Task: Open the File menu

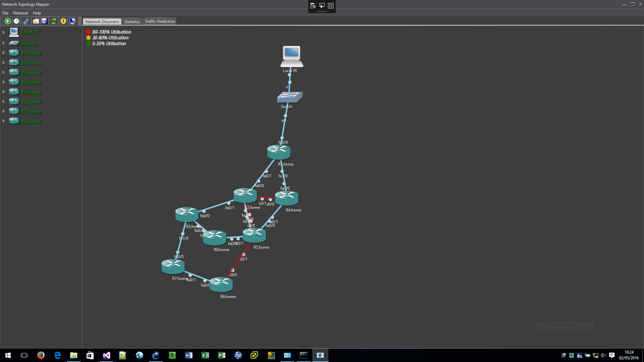Action: pos(5,13)
